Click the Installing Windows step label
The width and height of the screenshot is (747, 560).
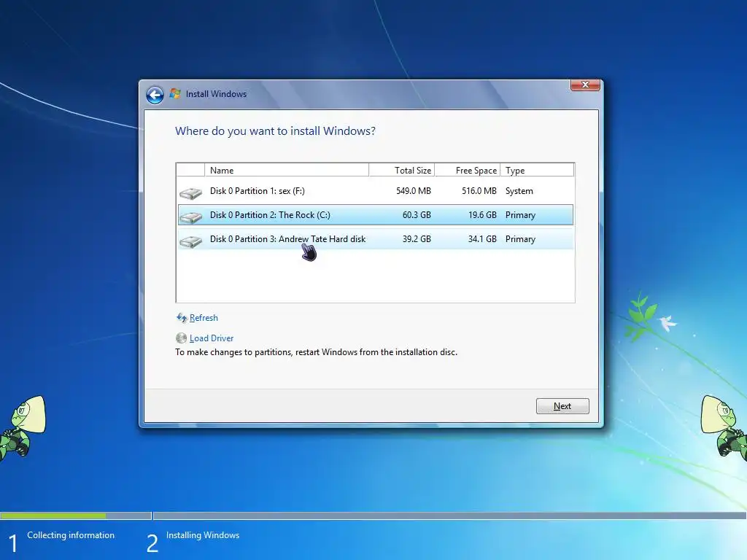click(203, 535)
